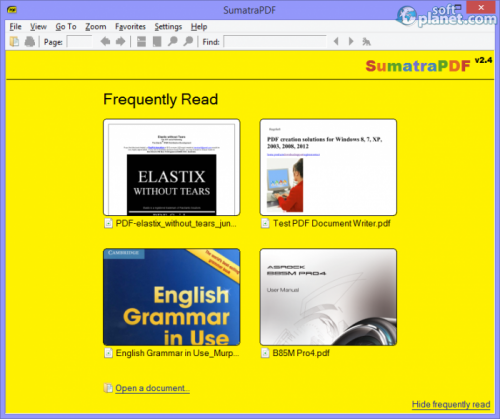Image resolution: width=500 pixels, height=419 pixels.
Task: Click Find Next arrow
Action: click(351, 41)
